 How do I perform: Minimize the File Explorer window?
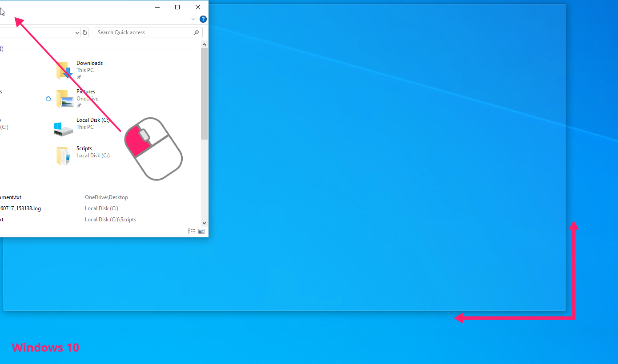coord(157,7)
